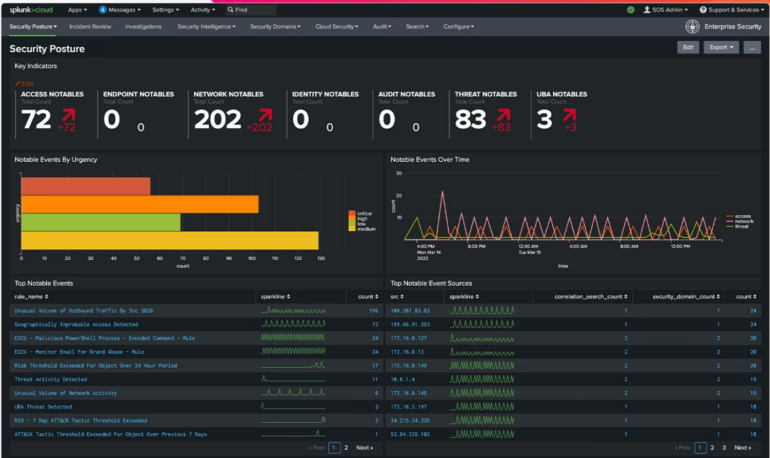Viewport: 770px width, 458px height.
Task: Open the Apps dropdown menu
Action: (x=77, y=10)
